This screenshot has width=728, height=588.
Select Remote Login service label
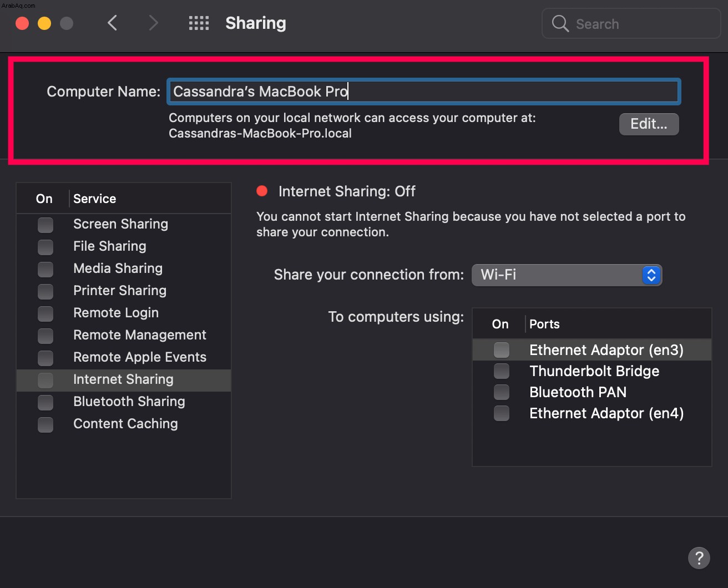coord(116,313)
